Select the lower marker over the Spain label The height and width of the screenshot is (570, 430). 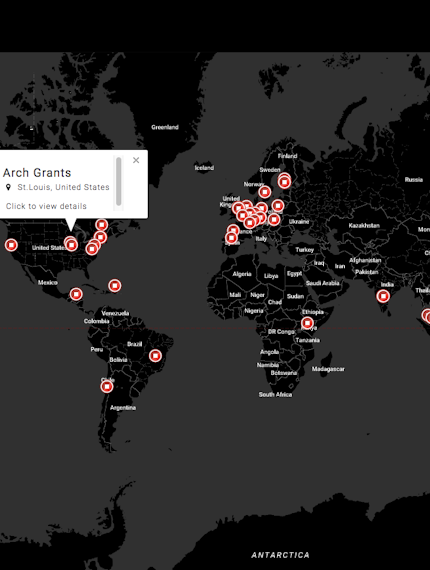pos(231,238)
